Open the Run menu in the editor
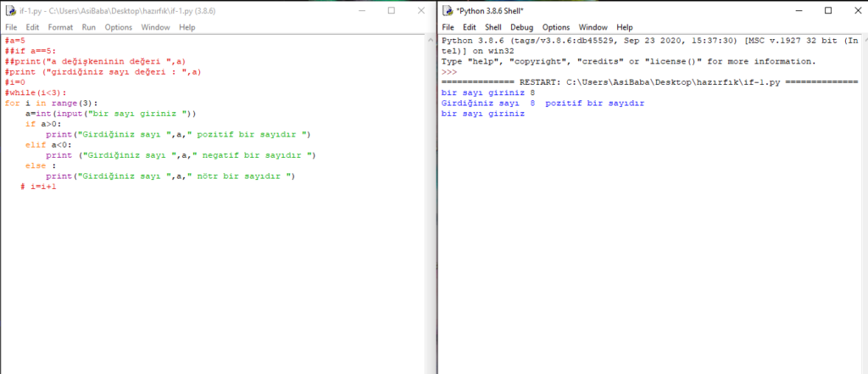 (x=89, y=27)
